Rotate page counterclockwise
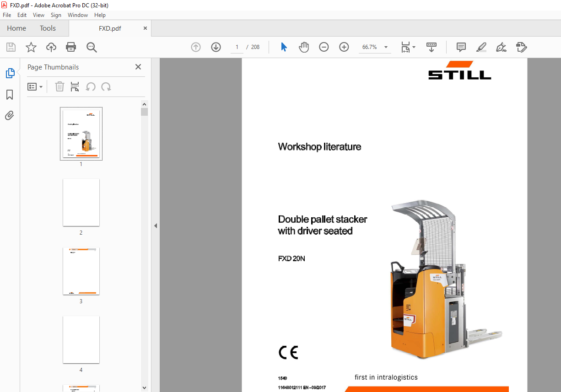Screen dimensions: 561x392 91,86
